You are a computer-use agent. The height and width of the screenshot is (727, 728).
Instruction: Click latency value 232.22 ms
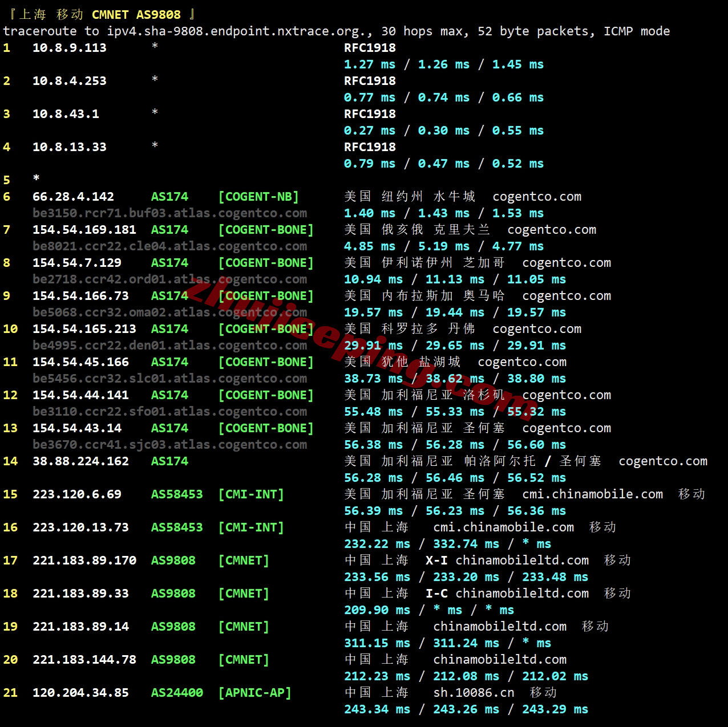pos(377,544)
